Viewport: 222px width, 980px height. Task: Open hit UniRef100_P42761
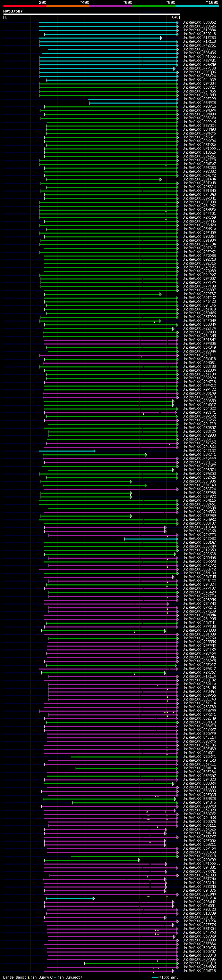point(199,45)
